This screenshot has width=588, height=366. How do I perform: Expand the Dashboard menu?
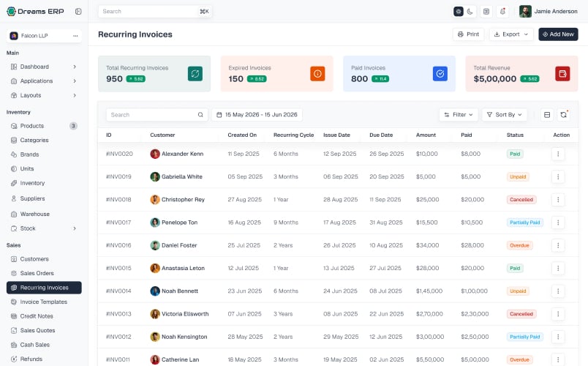coord(44,67)
